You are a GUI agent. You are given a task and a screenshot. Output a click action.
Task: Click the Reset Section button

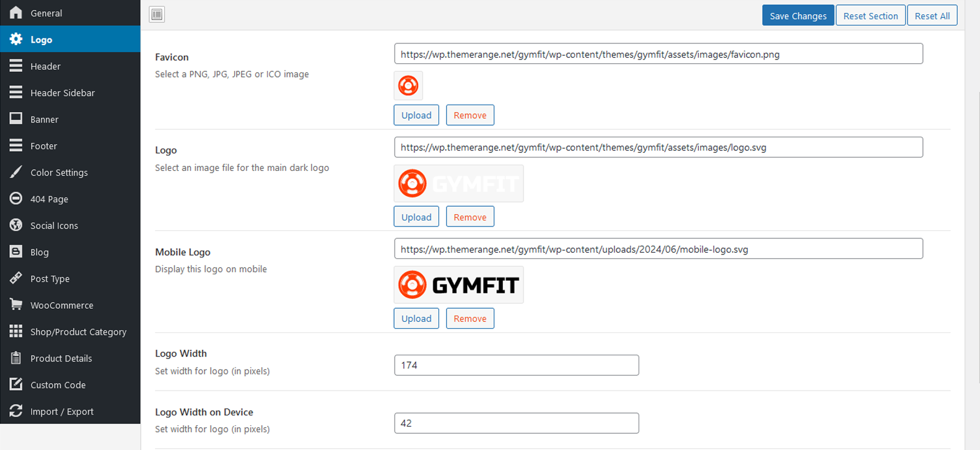pyautogui.click(x=870, y=16)
